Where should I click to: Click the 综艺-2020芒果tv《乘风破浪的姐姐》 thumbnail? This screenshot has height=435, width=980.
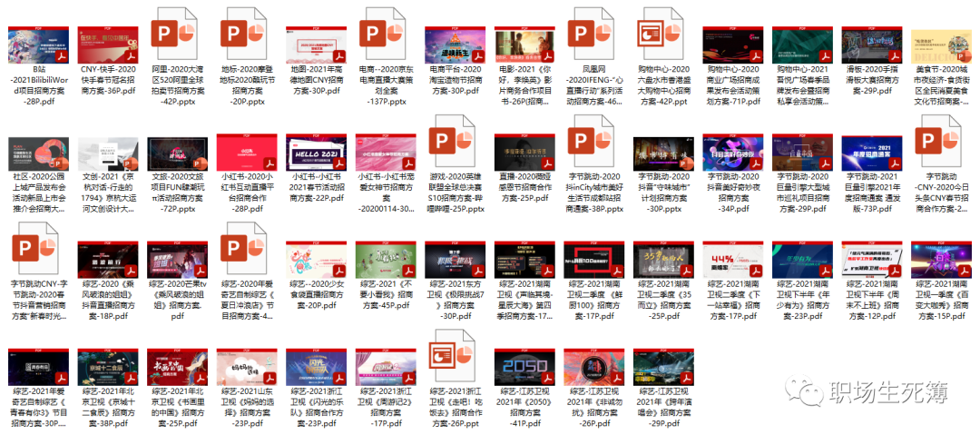click(178, 259)
